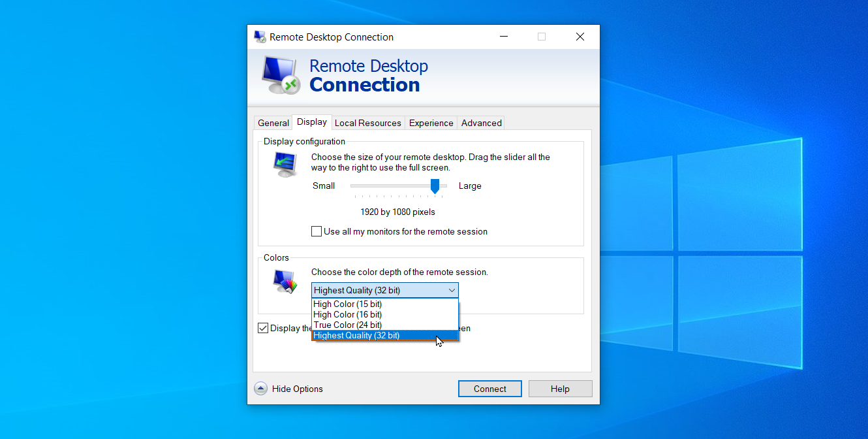Minimize the Remote Desktop Connection window
Screen dimensions: 868x439
click(x=503, y=37)
